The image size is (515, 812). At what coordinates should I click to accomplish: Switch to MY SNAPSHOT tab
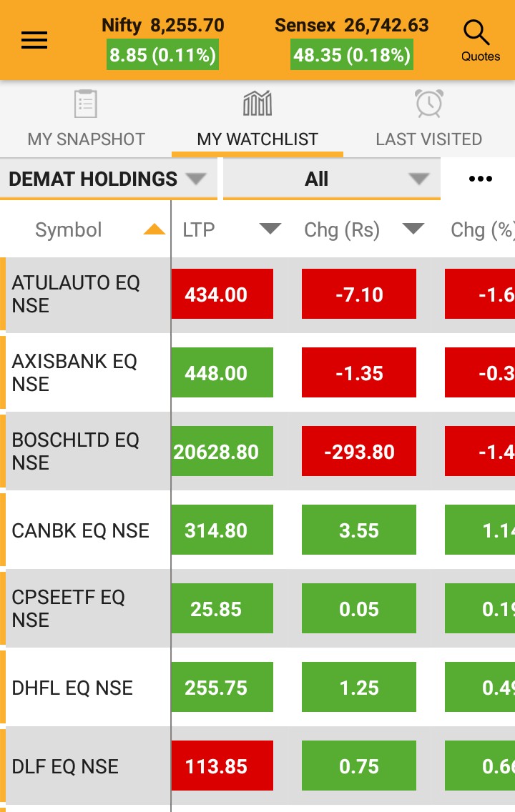point(86,139)
